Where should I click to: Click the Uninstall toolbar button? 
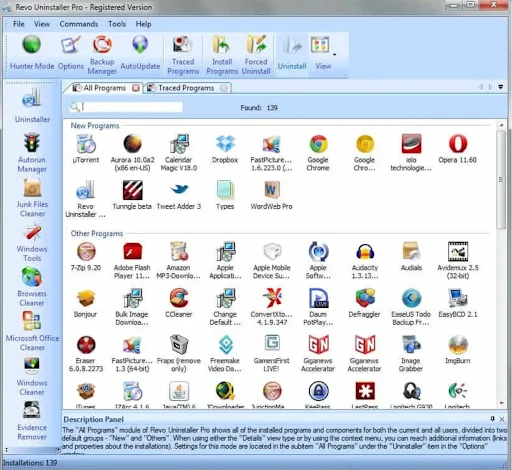(292, 52)
